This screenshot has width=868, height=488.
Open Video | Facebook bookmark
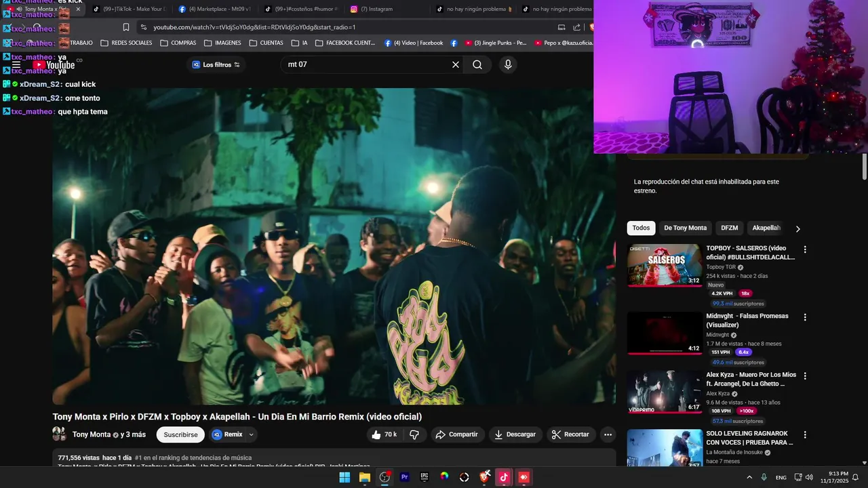[x=414, y=43]
